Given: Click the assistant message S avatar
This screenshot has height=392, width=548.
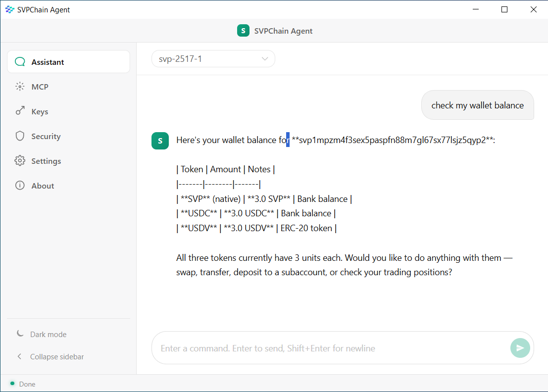Looking at the screenshot, I should point(160,141).
